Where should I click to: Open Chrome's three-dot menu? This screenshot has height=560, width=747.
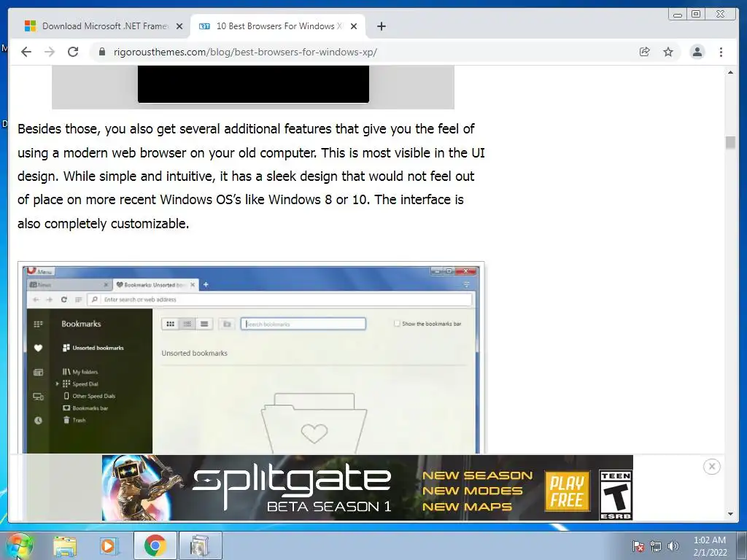click(721, 52)
